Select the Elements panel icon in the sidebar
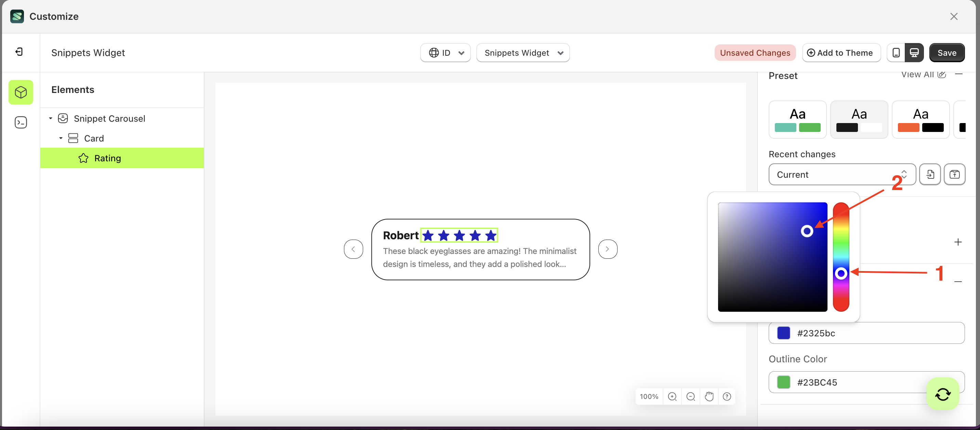The image size is (980, 430). pos(21,92)
